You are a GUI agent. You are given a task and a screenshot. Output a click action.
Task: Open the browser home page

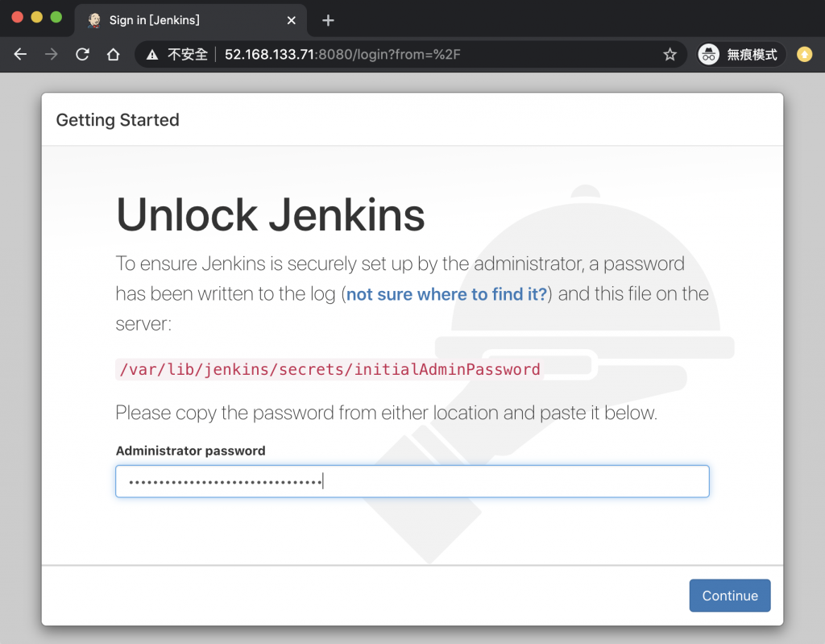113,54
